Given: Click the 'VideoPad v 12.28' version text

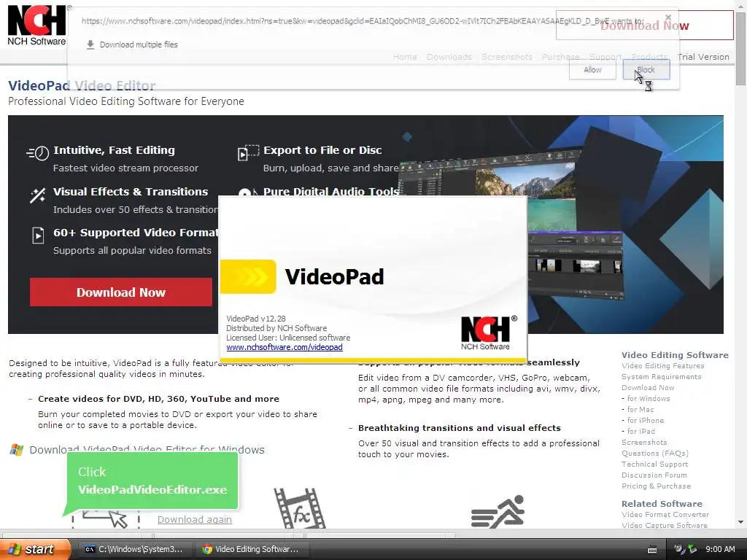Looking at the screenshot, I should pyautogui.click(x=256, y=319).
